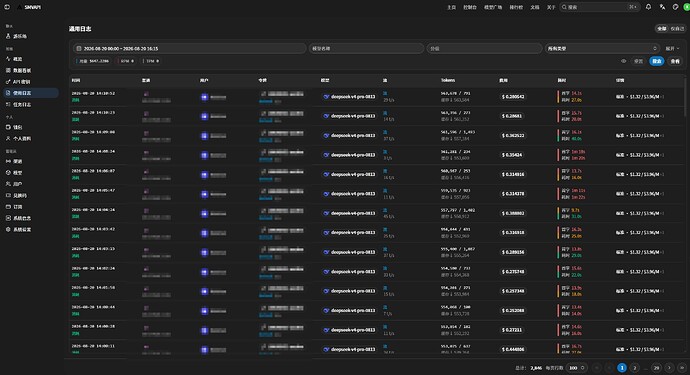
Task: Open 控制台 in top navigation
Action: click(470, 7)
